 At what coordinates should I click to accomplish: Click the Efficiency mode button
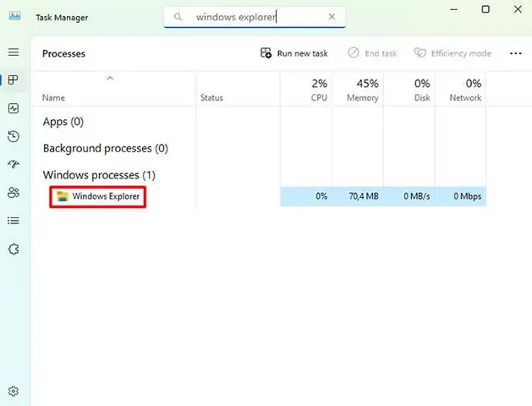click(452, 53)
